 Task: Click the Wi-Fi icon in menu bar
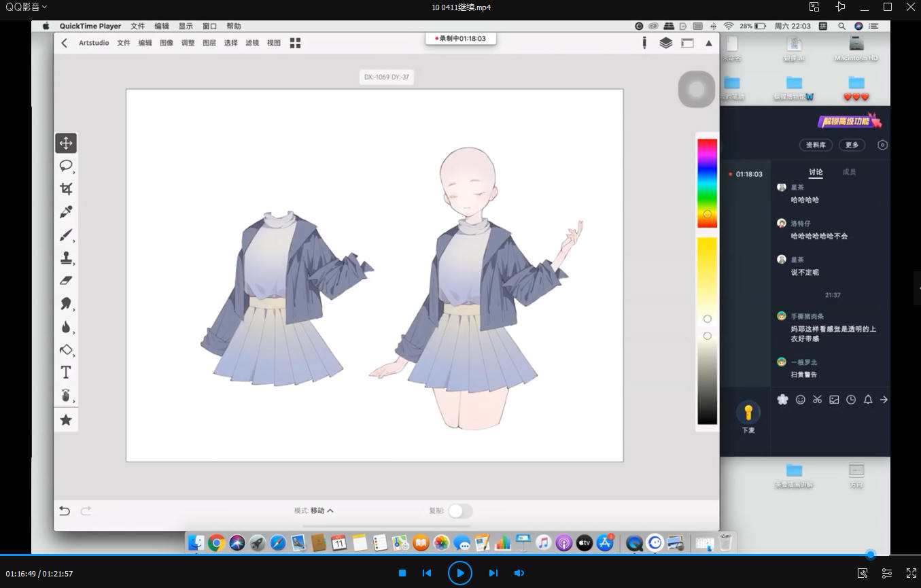click(729, 26)
